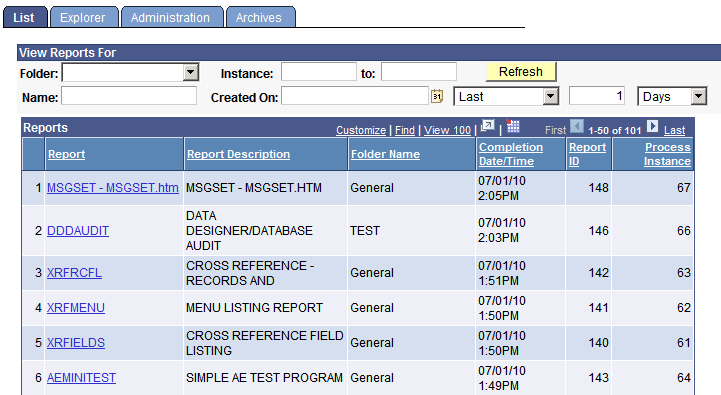Click the number of days field
721x395 pixels.
[x=597, y=96]
